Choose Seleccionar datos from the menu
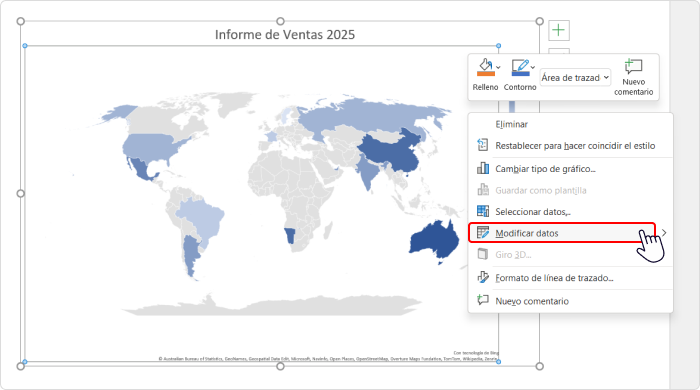Screen dimensions: 700x390 pos(533,212)
